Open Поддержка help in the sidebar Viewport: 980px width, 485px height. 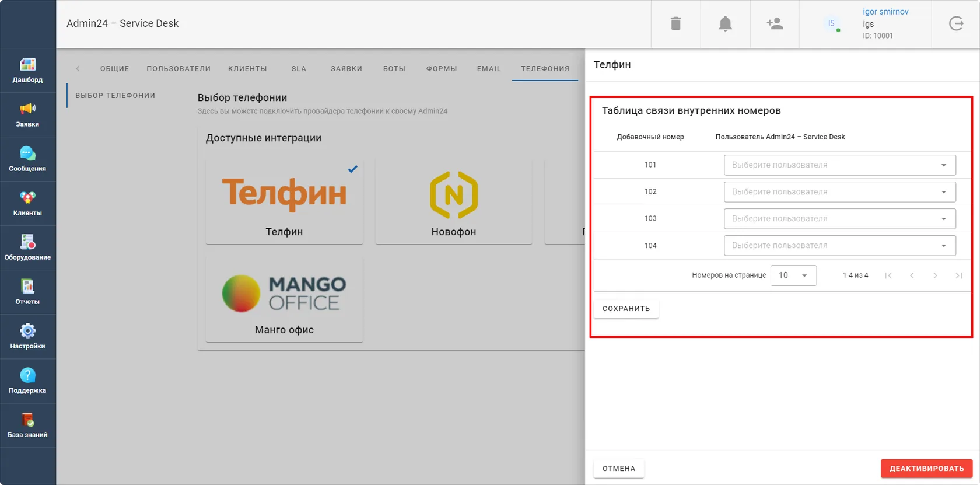[x=27, y=381]
